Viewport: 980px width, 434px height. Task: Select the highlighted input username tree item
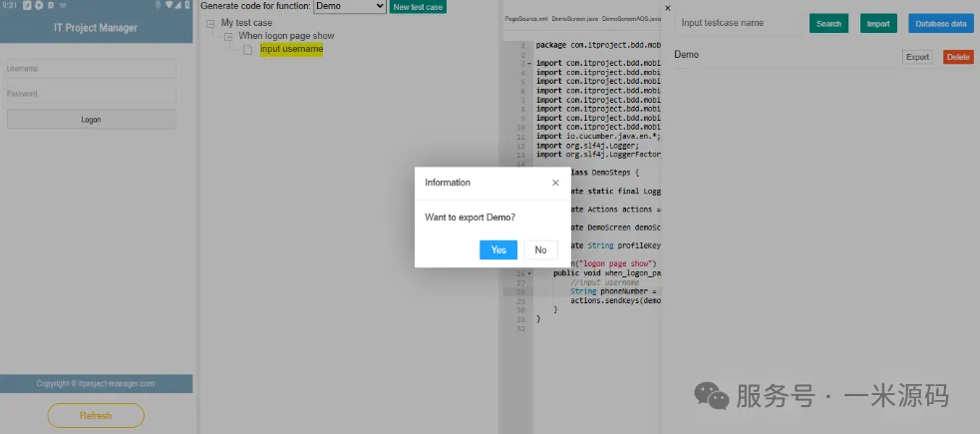tap(291, 50)
